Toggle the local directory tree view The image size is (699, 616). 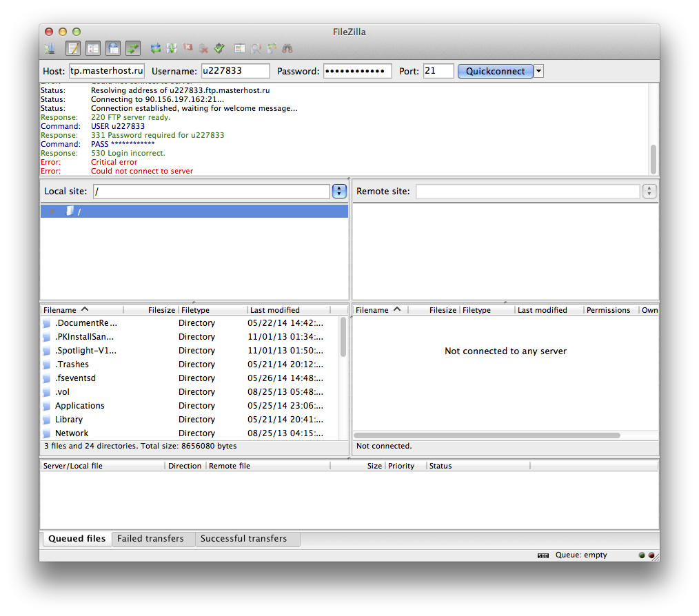click(93, 48)
